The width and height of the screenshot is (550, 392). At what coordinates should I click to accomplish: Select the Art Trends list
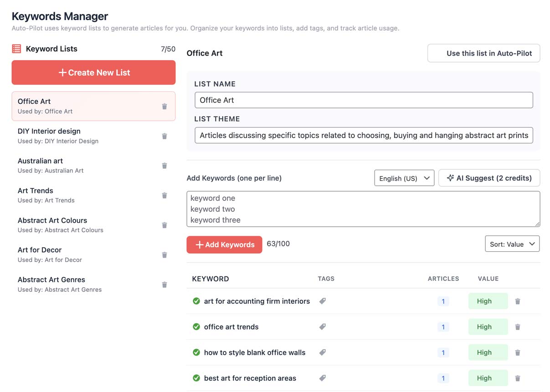68,195
